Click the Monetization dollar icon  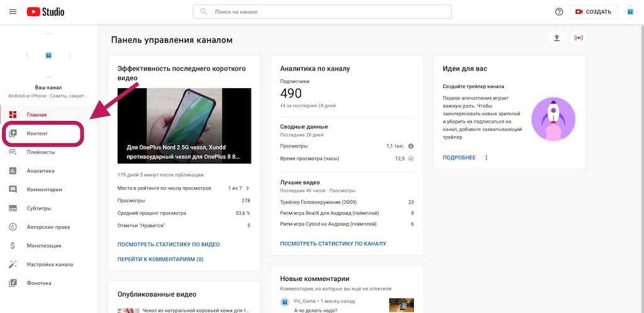pyautogui.click(x=13, y=246)
